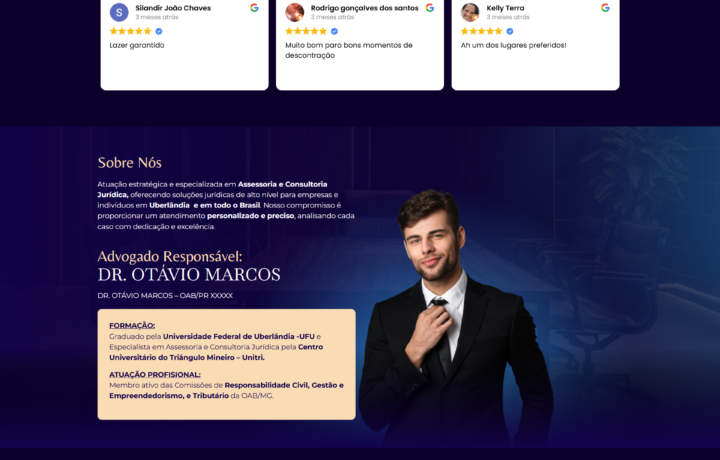Open Kelly Terra's profile photo

tap(470, 12)
